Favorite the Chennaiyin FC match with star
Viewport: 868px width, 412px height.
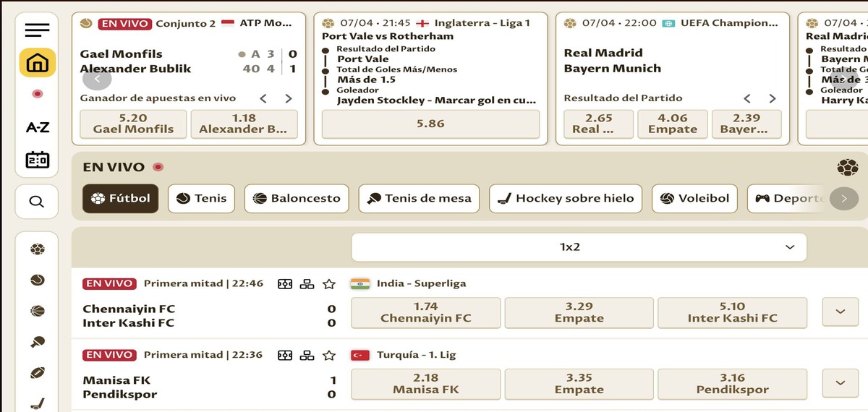tap(329, 284)
